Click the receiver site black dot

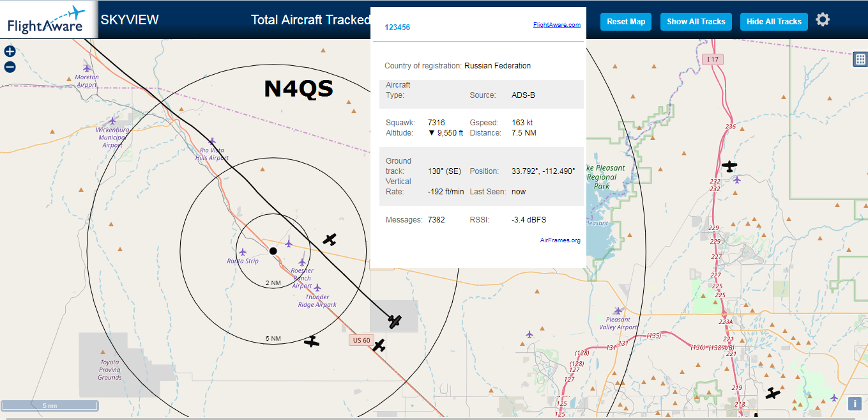coord(273,251)
